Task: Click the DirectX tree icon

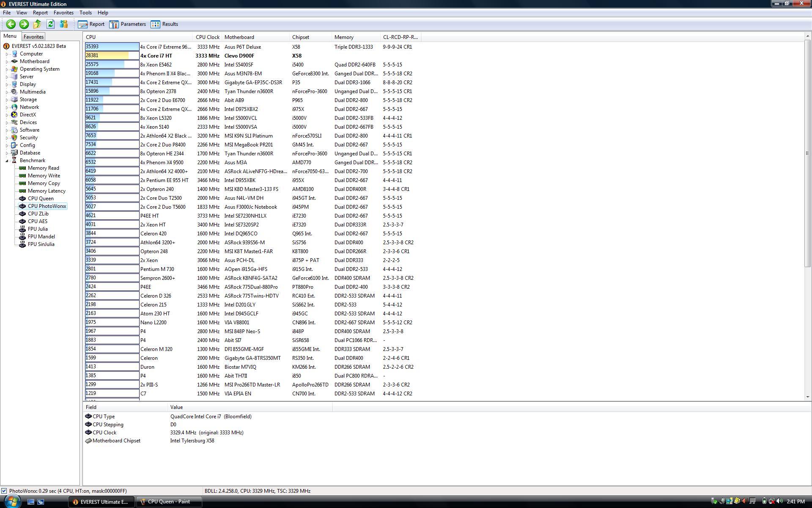Action: [14, 115]
